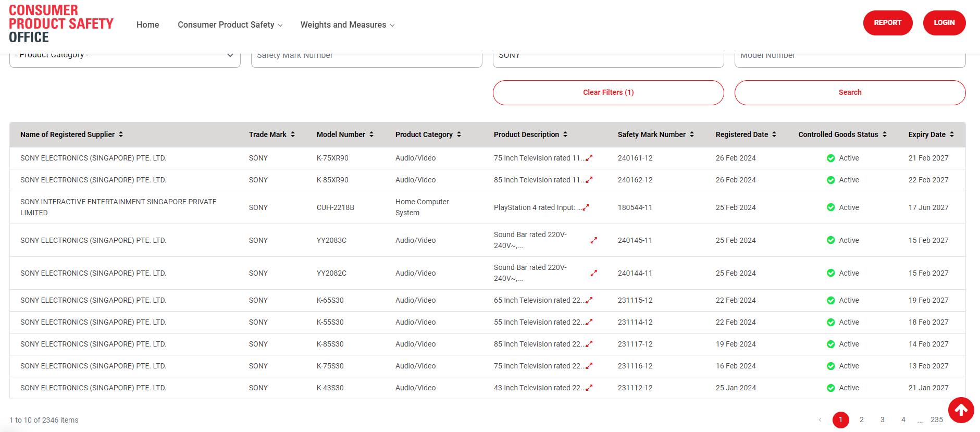Click Active status checkmark for 240161-12
The height and width of the screenshot is (432, 980).
pos(831,158)
